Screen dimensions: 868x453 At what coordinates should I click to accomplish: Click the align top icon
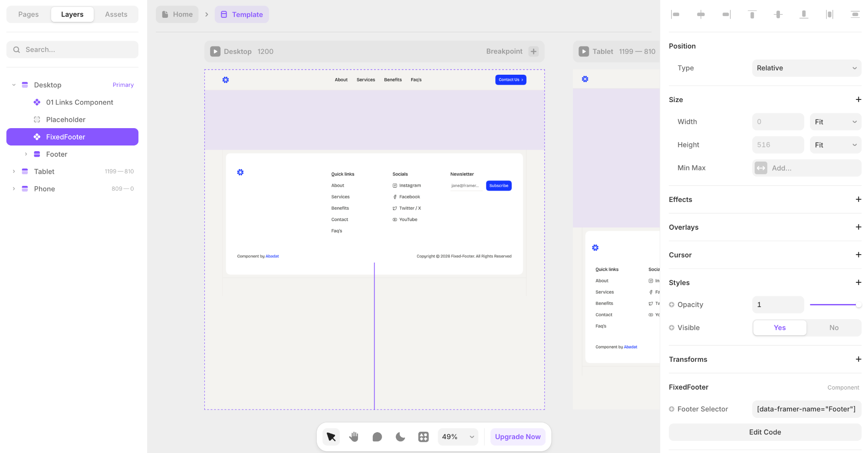pos(752,14)
